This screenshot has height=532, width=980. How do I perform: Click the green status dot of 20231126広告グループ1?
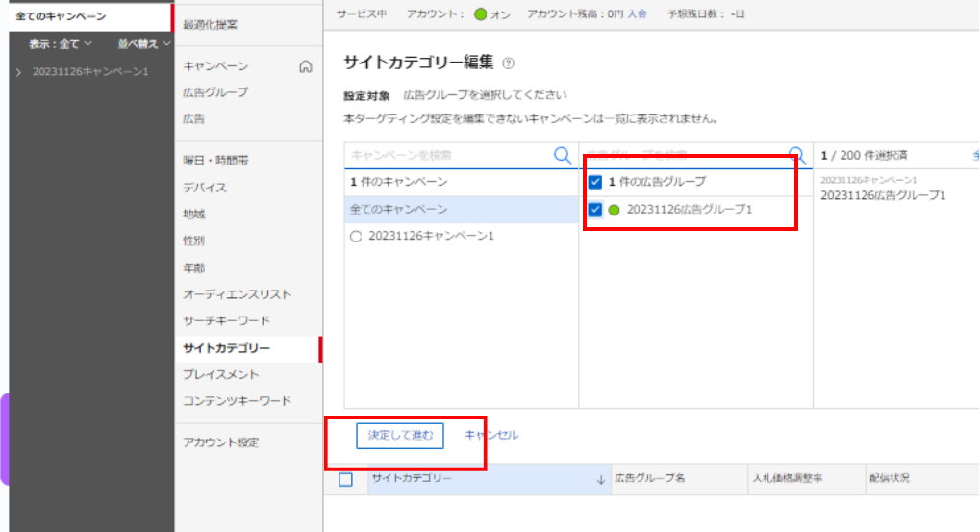coord(615,209)
